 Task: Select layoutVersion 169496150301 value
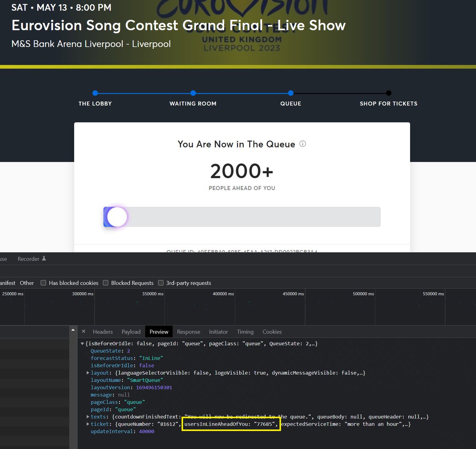[154, 388]
